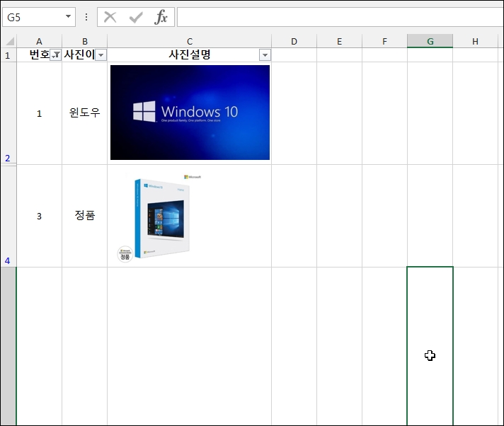This screenshot has width=504, height=426.
Task: Open the Name Box dropdown arrow
Action: [x=68, y=16]
